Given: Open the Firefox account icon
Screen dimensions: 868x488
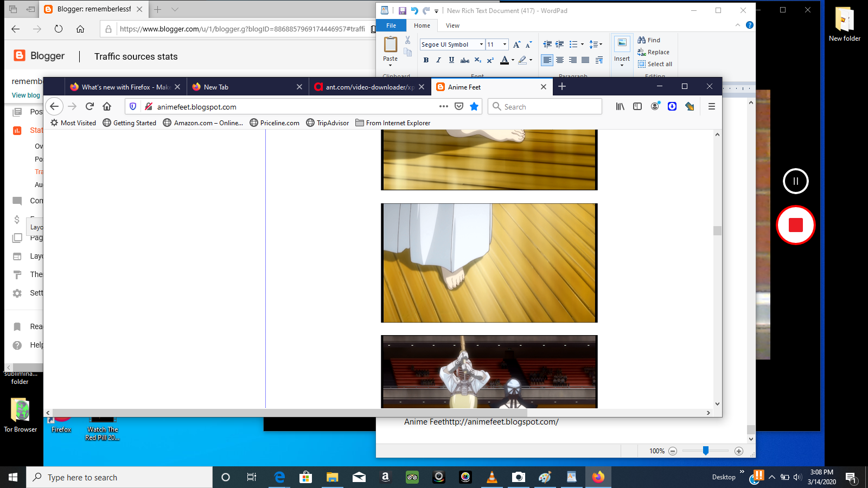Looking at the screenshot, I should point(655,107).
